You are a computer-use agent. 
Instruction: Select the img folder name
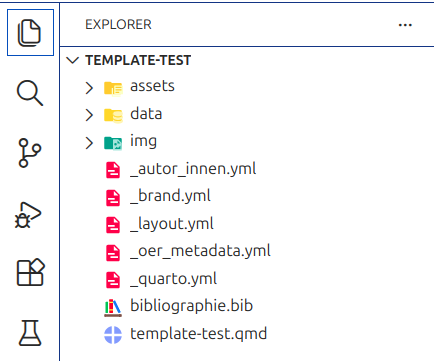(143, 142)
